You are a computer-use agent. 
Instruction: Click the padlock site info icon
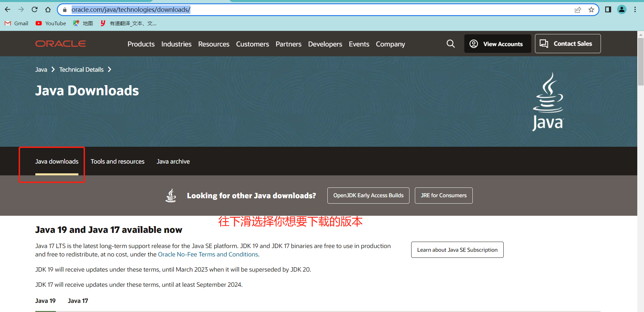pyautogui.click(x=65, y=10)
